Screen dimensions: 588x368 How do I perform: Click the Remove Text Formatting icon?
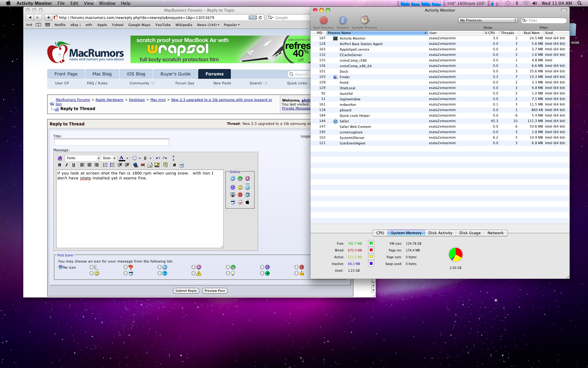click(60, 158)
